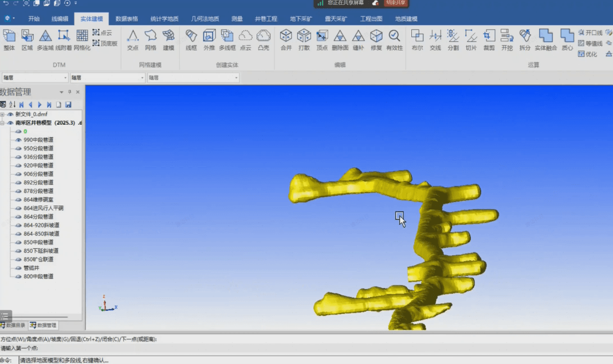Image resolution: width=613 pixels, height=364 pixels.
Task: Toggle visibility of 新文件_0.dmf
Action: point(10,114)
